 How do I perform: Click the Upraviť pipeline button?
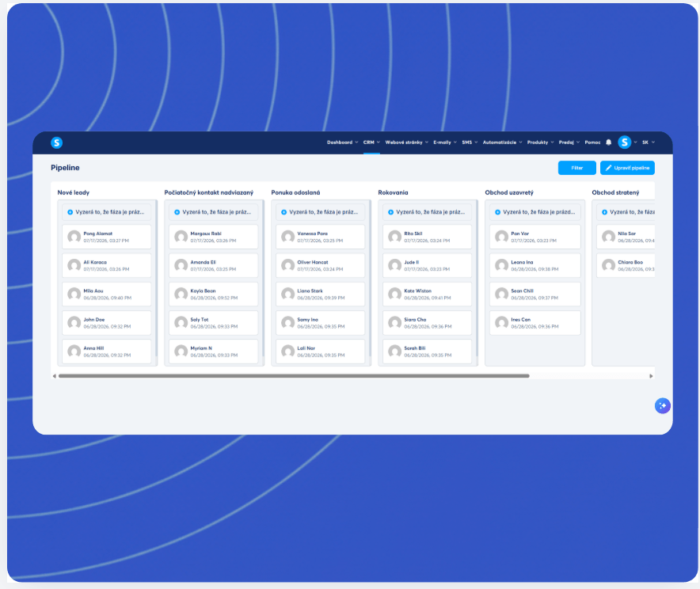click(627, 168)
